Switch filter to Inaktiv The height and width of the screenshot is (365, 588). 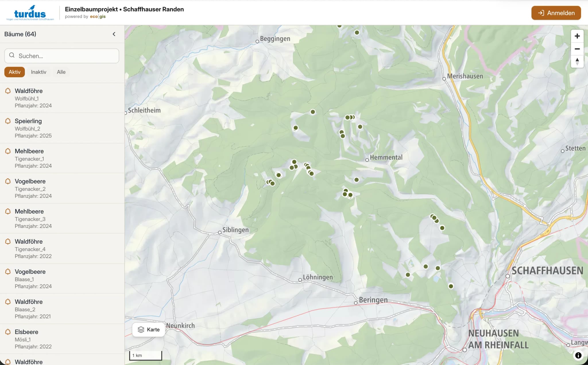pyautogui.click(x=38, y=72)
